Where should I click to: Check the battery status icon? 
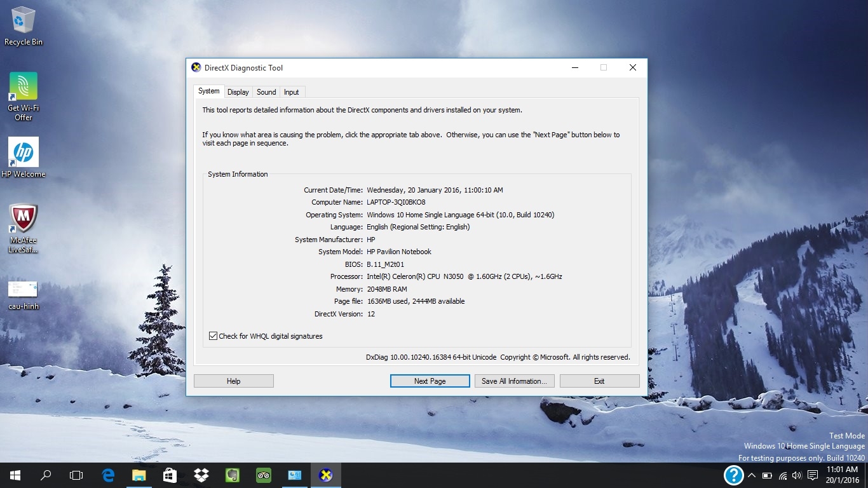tap(767, 475)
